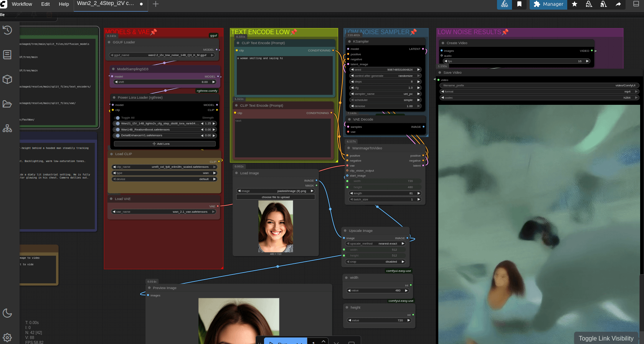The image size is (644, 344).
Task: Increase ModelSamplingSD3 shift value arrow
Action: coord(214,82)
